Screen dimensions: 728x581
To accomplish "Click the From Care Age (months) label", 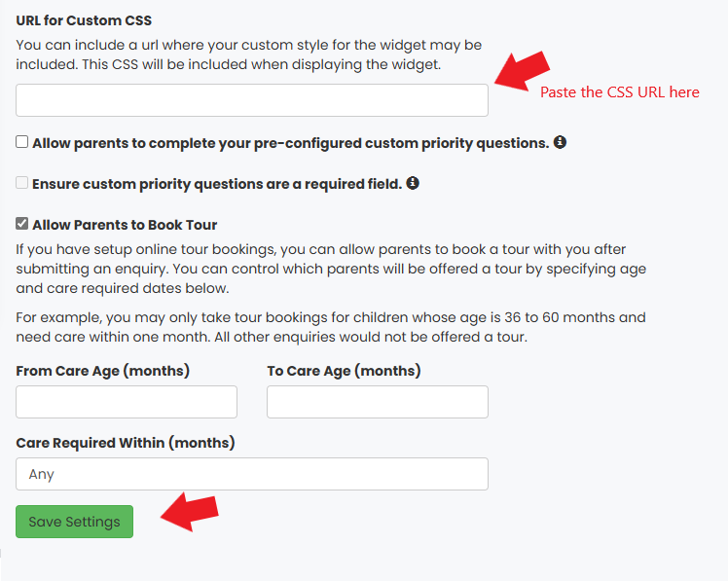I will coord(102,371).
